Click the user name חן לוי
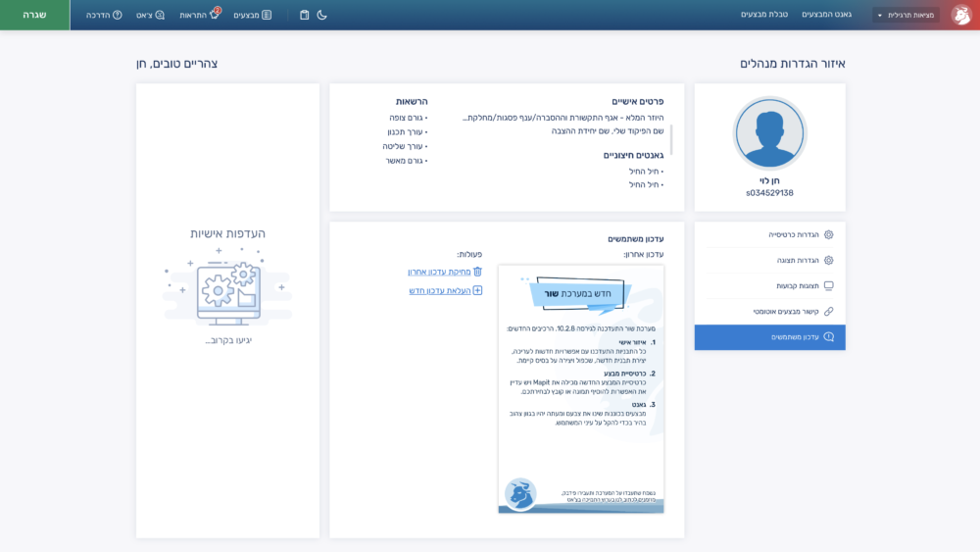 [x=769, y=180]
